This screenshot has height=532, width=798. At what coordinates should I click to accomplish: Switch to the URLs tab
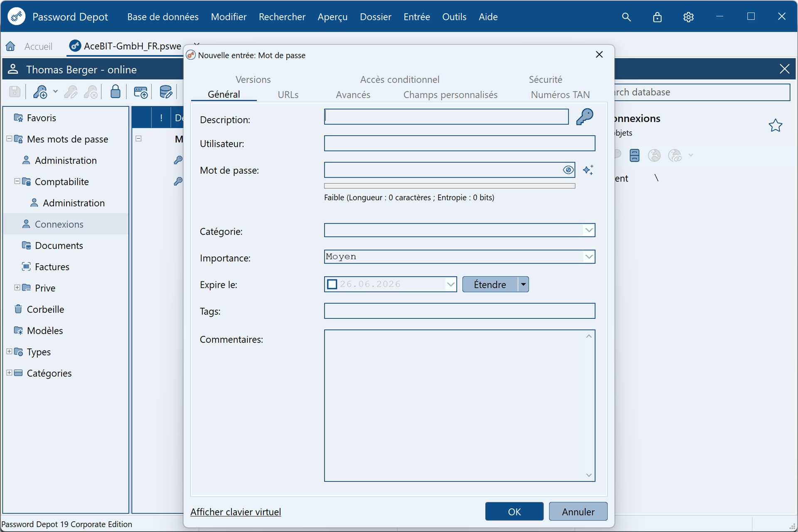(288, 95)
